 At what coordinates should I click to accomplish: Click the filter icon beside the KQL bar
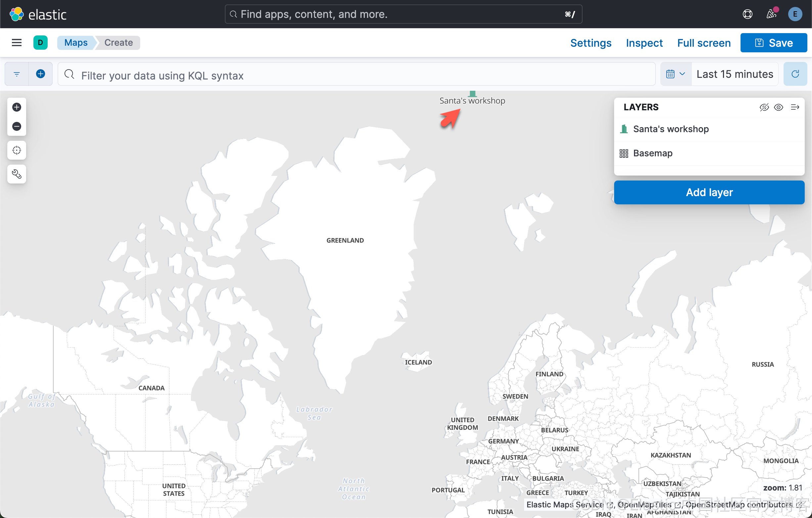(x=16, y=74)
